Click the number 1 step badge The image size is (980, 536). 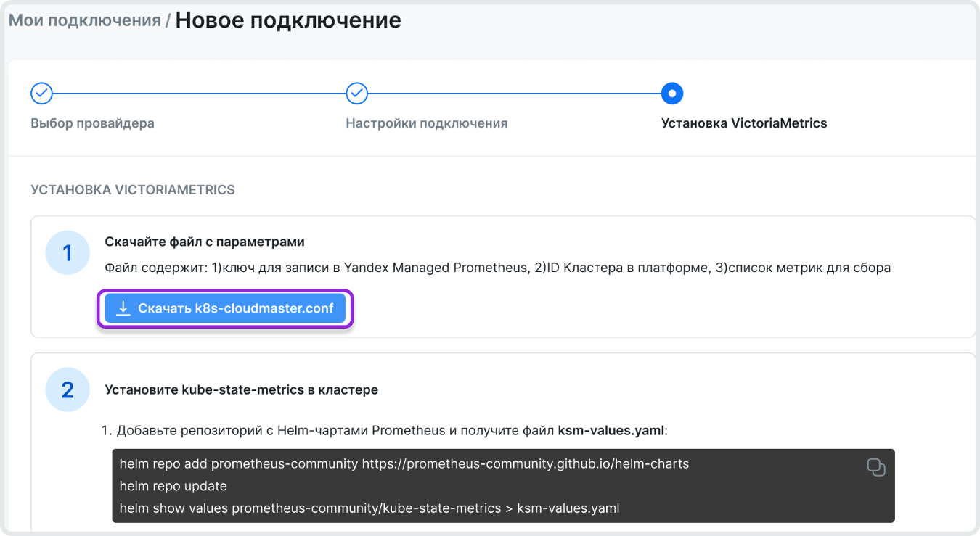click(x=68, y=253)
